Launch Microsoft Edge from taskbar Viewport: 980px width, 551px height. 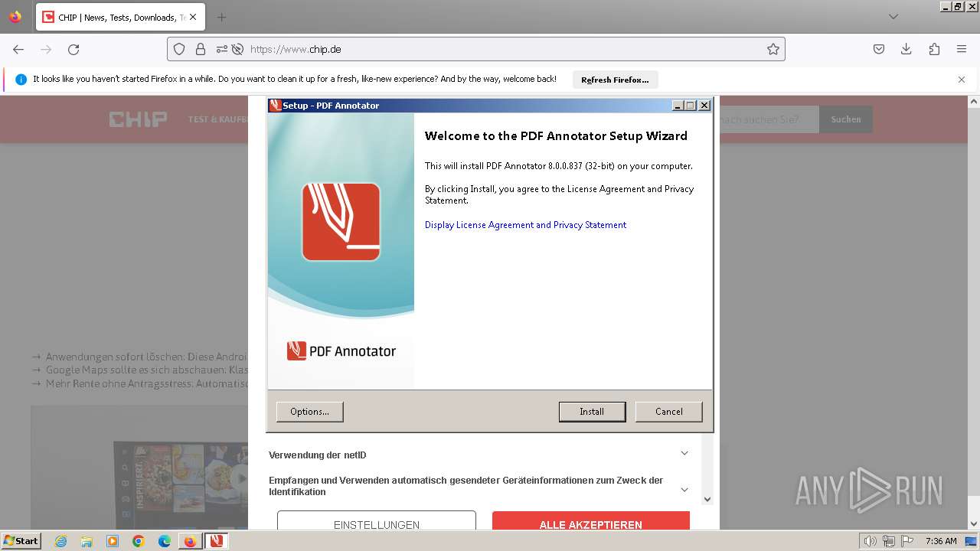165,541
